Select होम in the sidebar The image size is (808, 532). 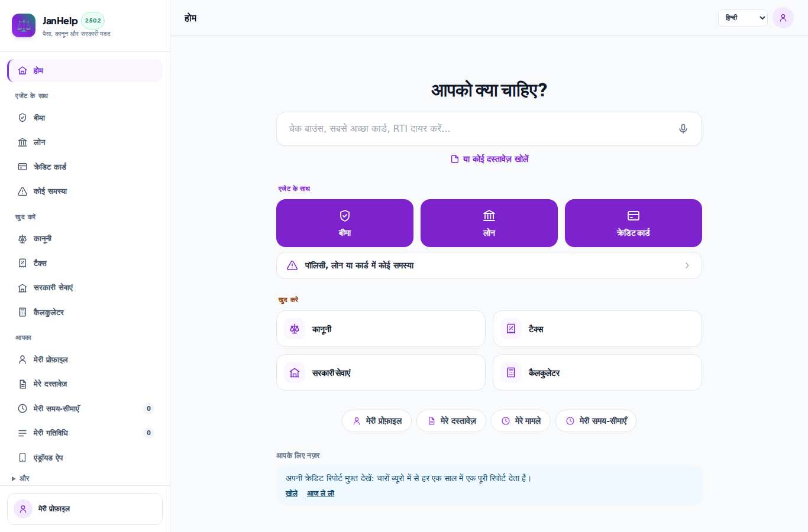85,70
